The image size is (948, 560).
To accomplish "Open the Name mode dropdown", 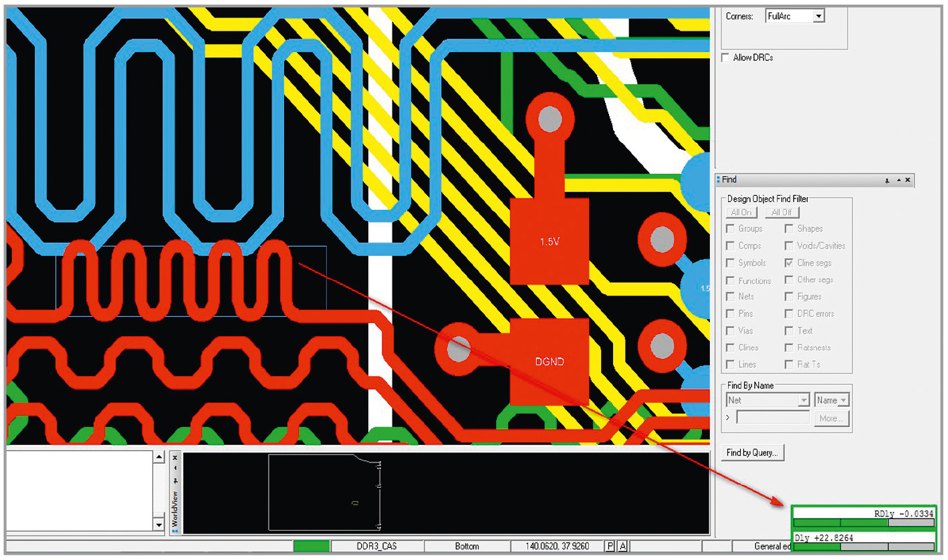I will pyautogui.click(x=832, y=400).
